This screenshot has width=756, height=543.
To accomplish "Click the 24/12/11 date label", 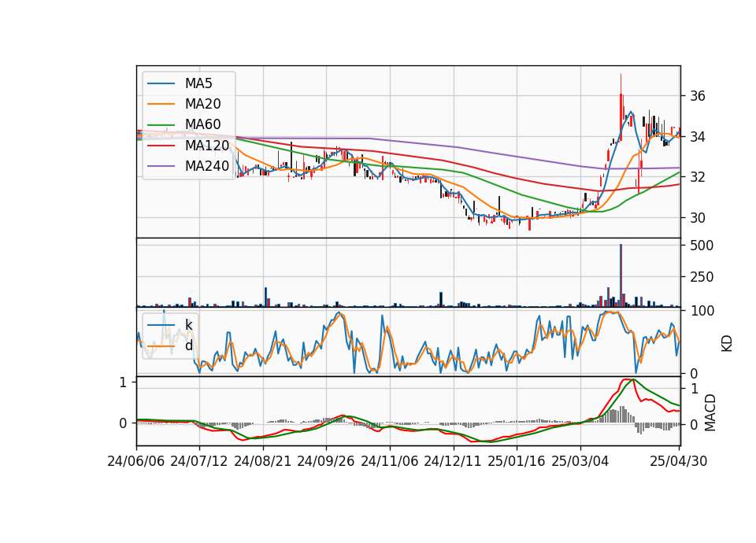I will pos(453,461).
